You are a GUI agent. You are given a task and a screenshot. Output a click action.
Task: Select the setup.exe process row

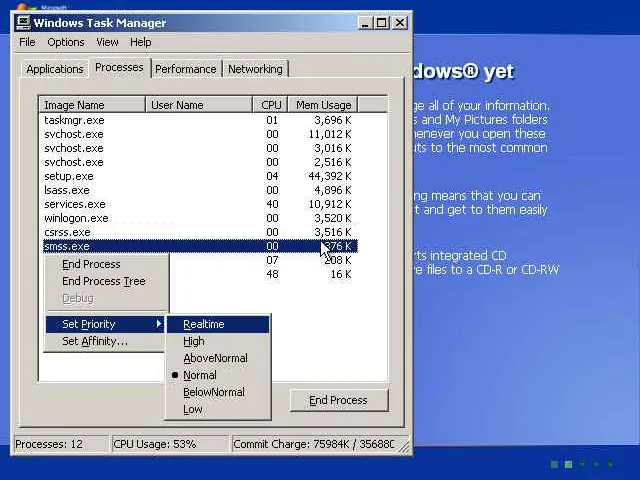click(x=200, y=176)
